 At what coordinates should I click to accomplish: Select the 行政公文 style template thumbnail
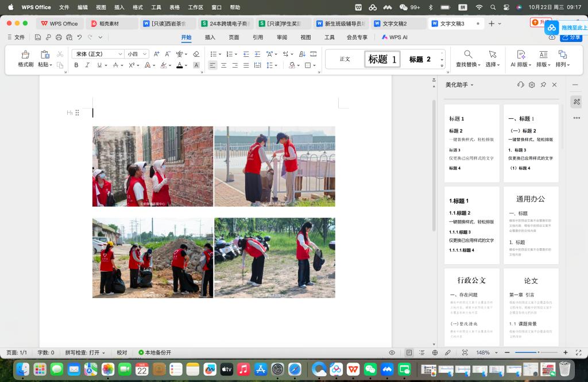click(x=471, y=307)
